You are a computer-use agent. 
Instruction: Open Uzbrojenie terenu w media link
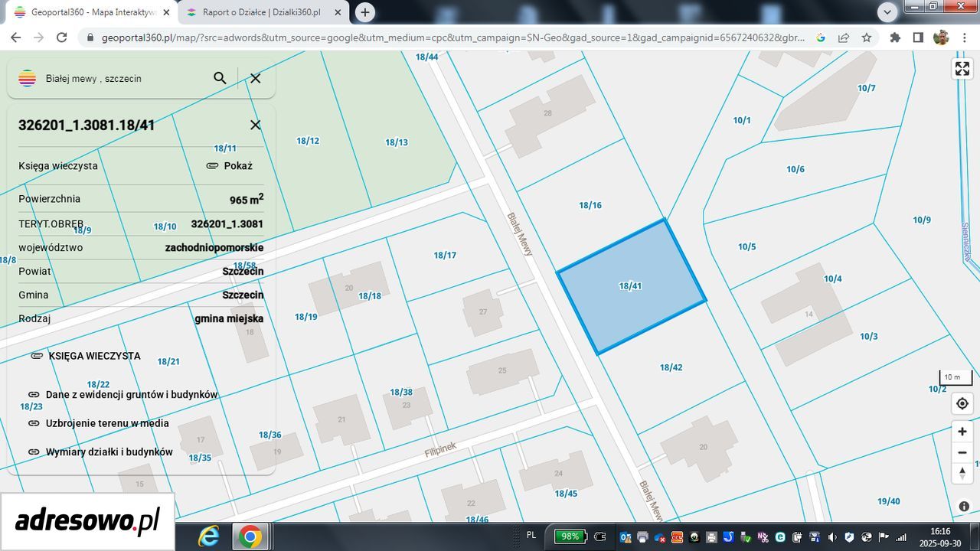coord(98,423)
